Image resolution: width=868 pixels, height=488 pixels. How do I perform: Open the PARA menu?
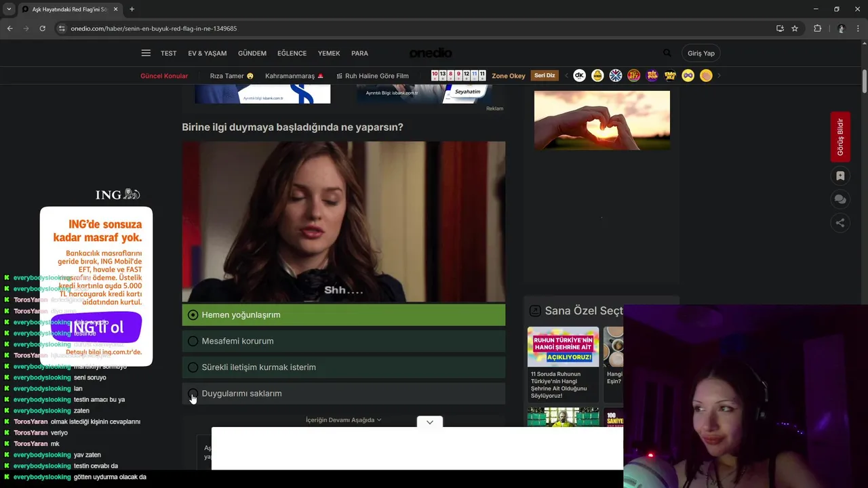pos(359,53)
